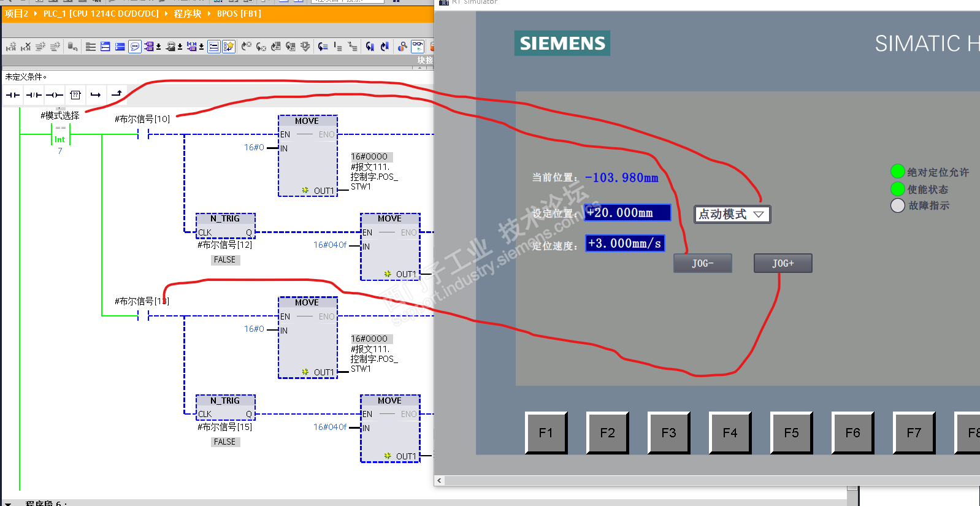Open the operand representation dropdown arrow

(201, 47)
